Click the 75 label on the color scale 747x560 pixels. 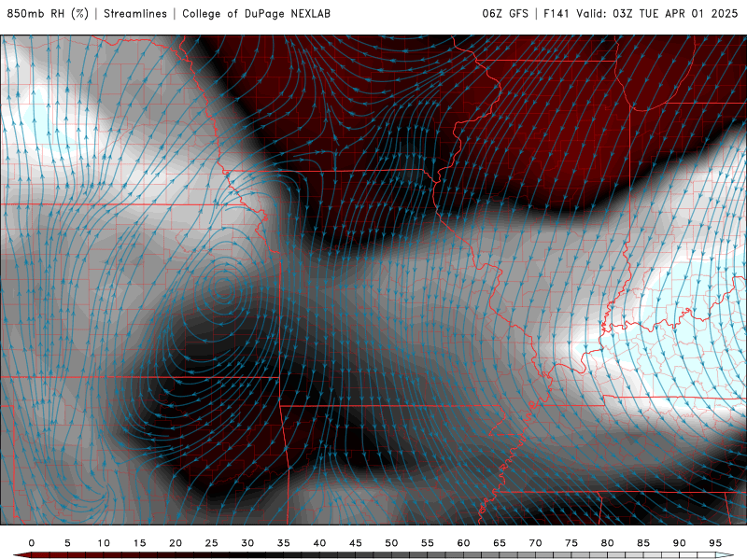[571, 543]
